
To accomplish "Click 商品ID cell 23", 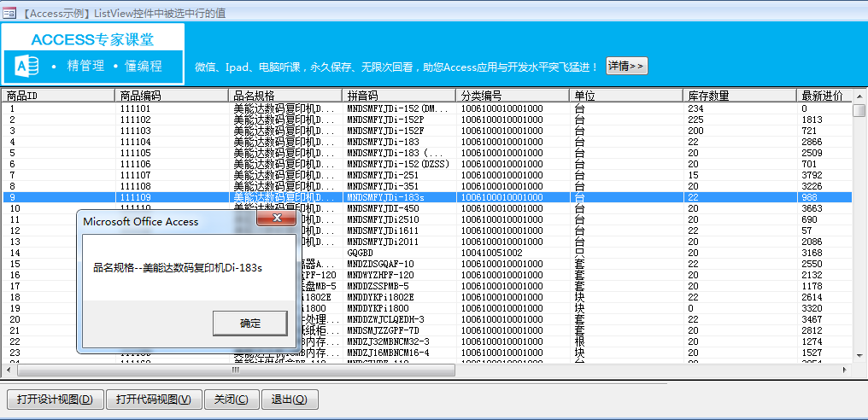I will 15,352.
